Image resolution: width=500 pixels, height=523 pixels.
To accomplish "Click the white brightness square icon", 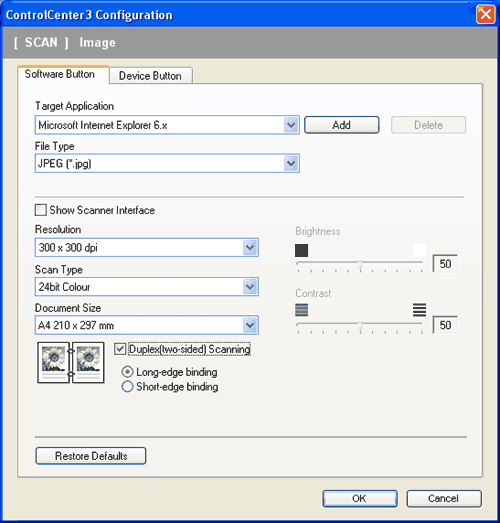I will (x=419, y=250).
